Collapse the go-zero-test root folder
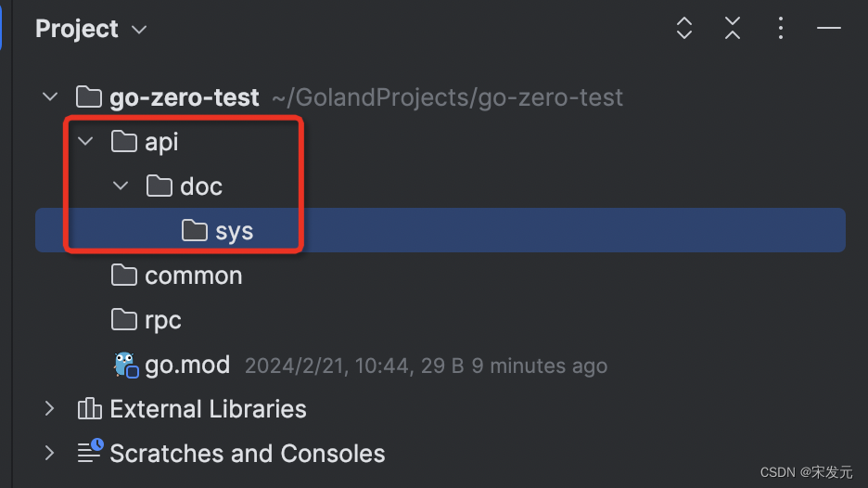 coord(51,97)
